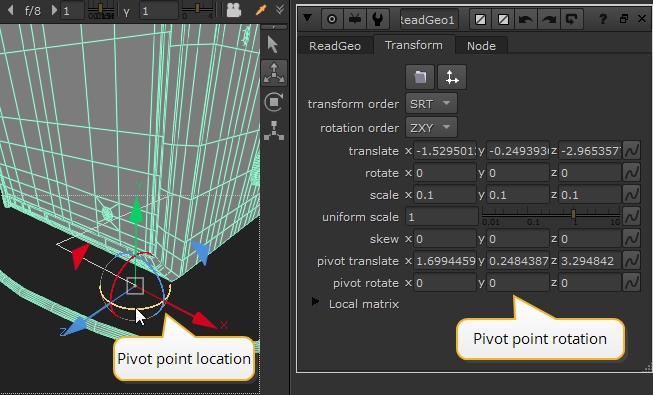Click the snap axes icon button
This screenshot has height=395, width=653.
click(452, 77)
